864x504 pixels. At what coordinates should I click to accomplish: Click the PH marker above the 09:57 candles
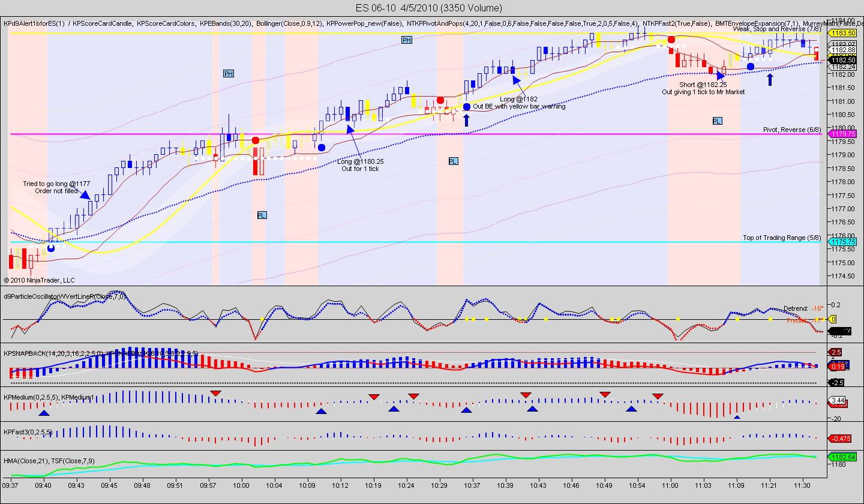point(228,73)
